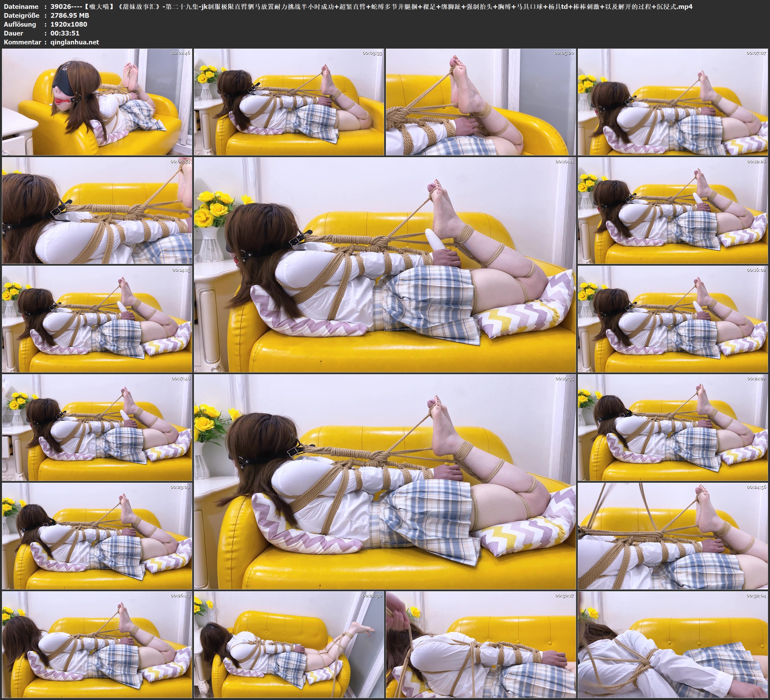Click the thumbnail at 00:16:02

(x=673, y=319)
